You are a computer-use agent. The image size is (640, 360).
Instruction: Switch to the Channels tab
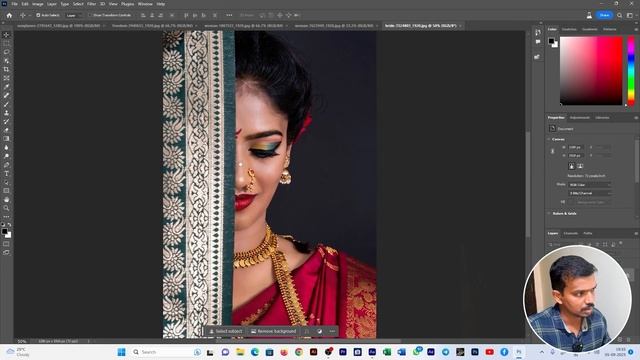pyautogui.click(x=571, y=233)
